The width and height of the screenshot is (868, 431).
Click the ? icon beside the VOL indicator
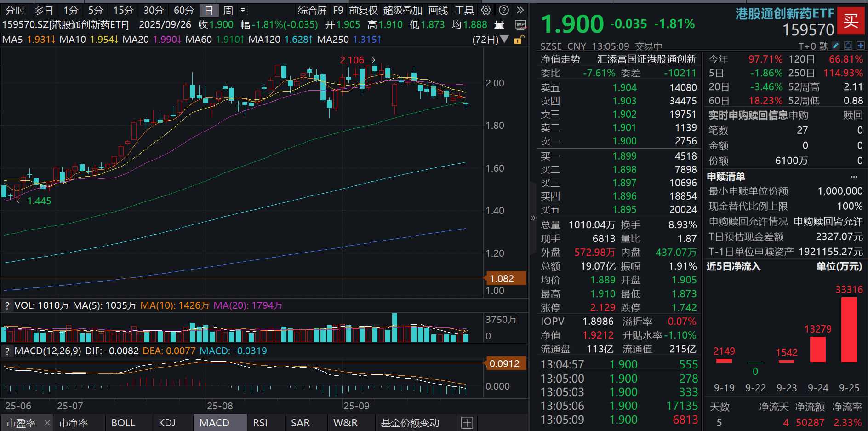tap(7, 305)
